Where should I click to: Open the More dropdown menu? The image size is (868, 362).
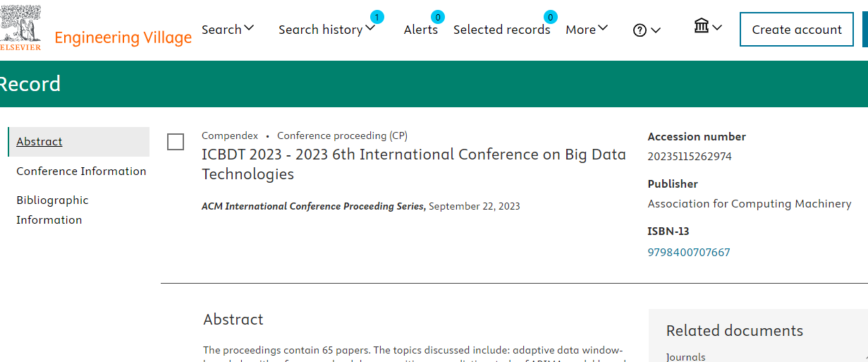click(x=587, y=29)
